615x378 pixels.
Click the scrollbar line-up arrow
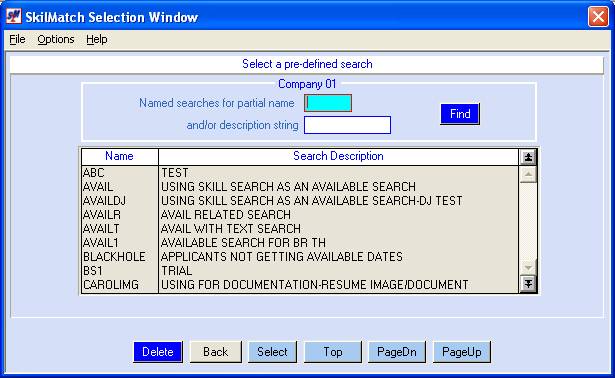(528, 174)
